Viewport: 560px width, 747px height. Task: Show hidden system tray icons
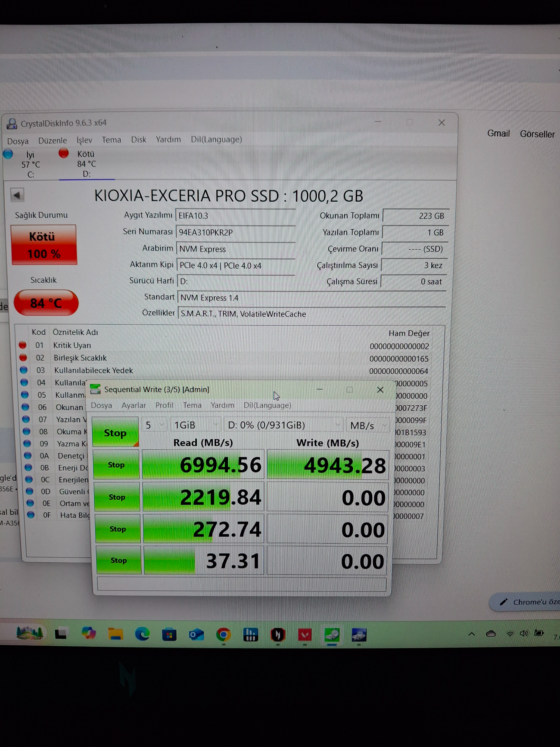click(x=472, y=634)
